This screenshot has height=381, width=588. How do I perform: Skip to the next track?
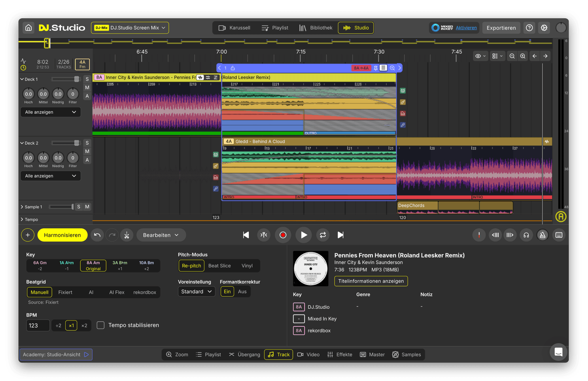[340, 235]
